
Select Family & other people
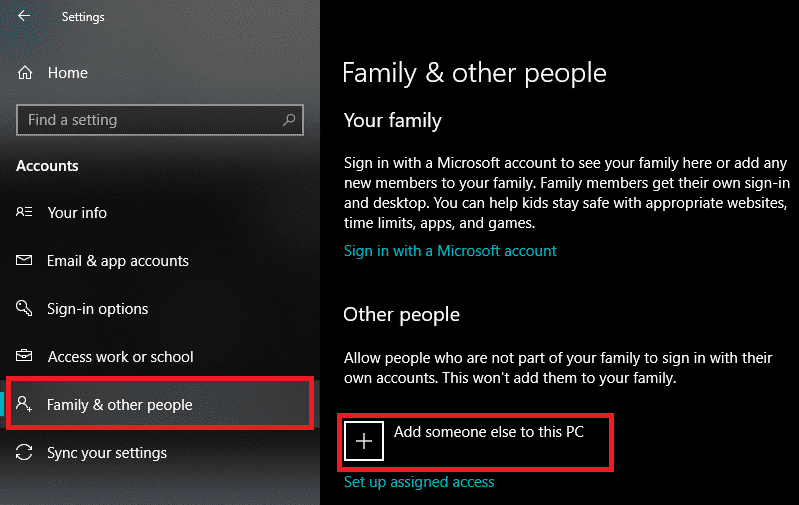(x=159, y=403)
